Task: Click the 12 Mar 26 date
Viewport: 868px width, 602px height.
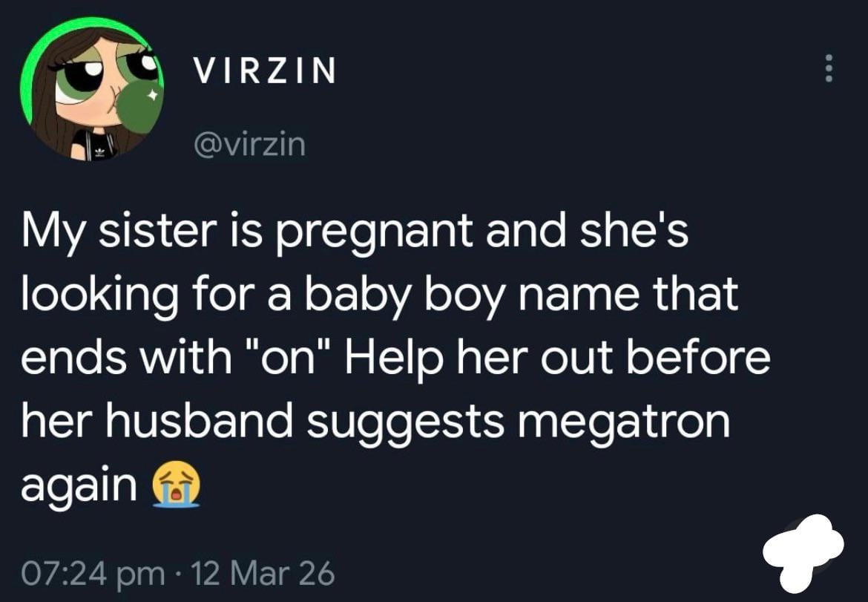Action: (x=263, y=572)
